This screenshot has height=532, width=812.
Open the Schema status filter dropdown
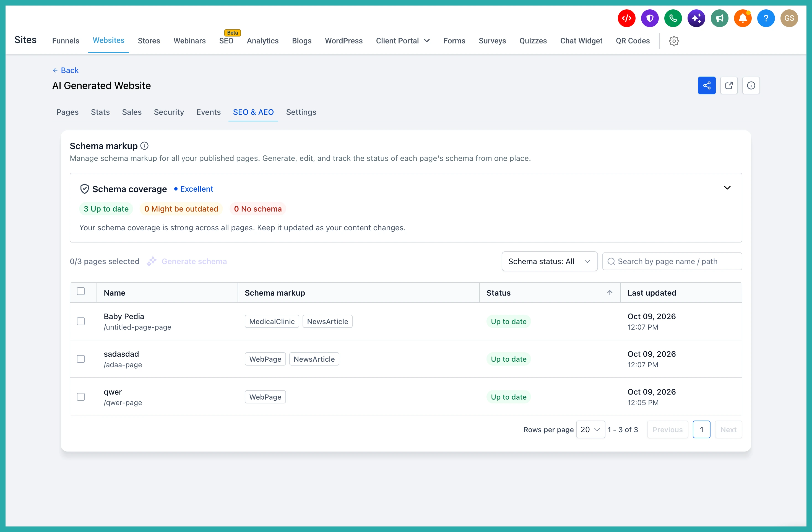tap(549, 261)
